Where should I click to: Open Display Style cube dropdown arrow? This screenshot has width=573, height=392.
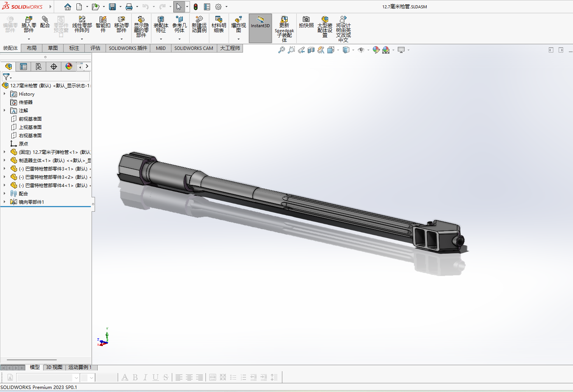353,50
